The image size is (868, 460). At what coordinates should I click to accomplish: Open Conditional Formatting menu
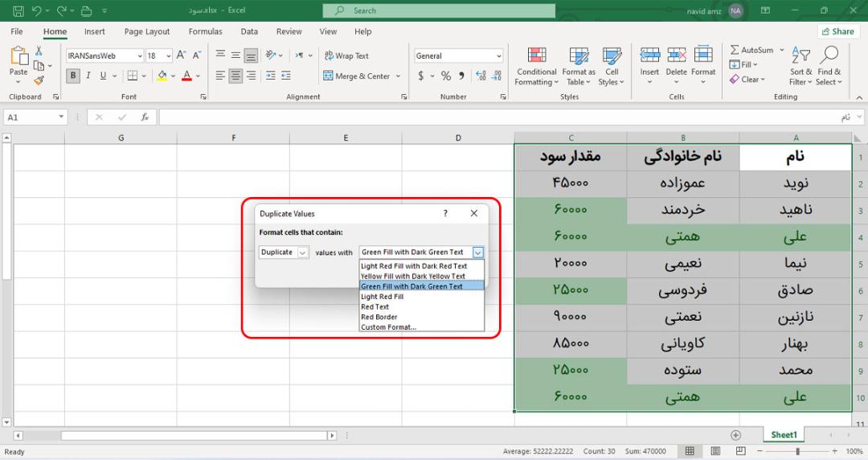pyautogui.click(x=536, y=67)
